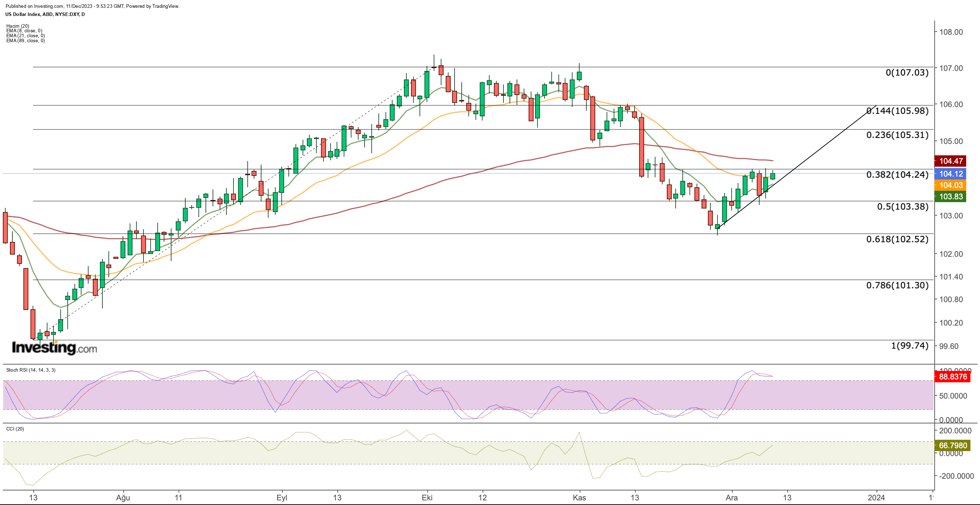Click the 99.60 price axis label

(x=949, y=346)
